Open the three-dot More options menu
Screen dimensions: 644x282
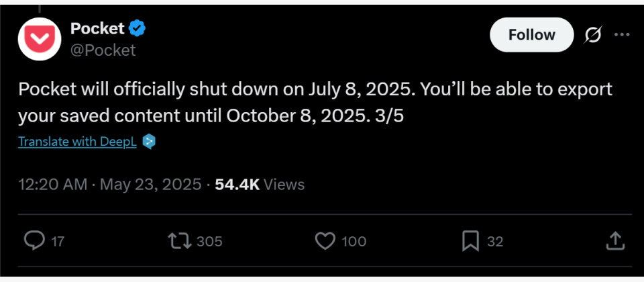click(x=623, y=35)
